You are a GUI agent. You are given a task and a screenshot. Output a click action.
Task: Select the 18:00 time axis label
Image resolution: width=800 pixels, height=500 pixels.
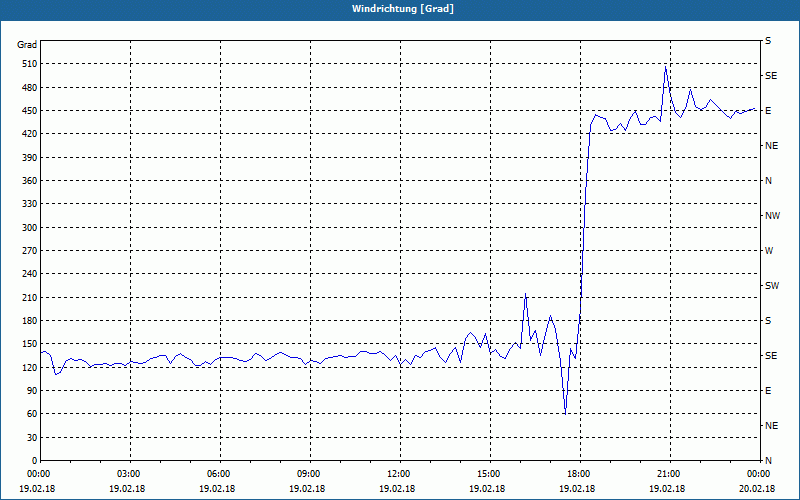[581, 473]
